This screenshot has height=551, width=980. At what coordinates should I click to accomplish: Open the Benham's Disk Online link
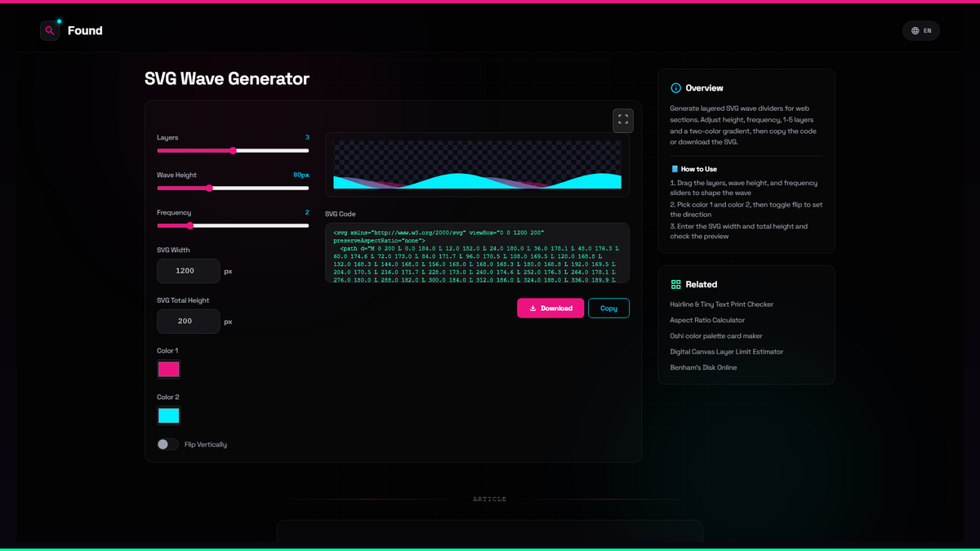[703, 367]
